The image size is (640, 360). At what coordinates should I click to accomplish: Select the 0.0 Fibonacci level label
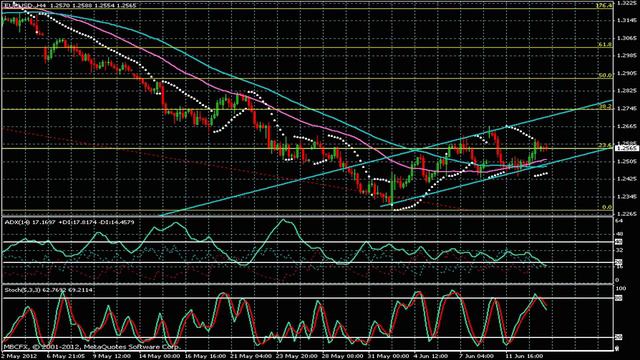pyautogui.click(x=607, y=207)
